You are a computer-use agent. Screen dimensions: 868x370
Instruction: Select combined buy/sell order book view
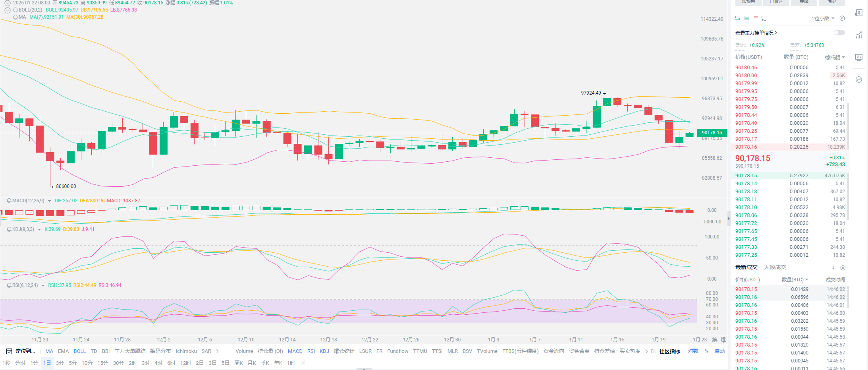[738, 18]
